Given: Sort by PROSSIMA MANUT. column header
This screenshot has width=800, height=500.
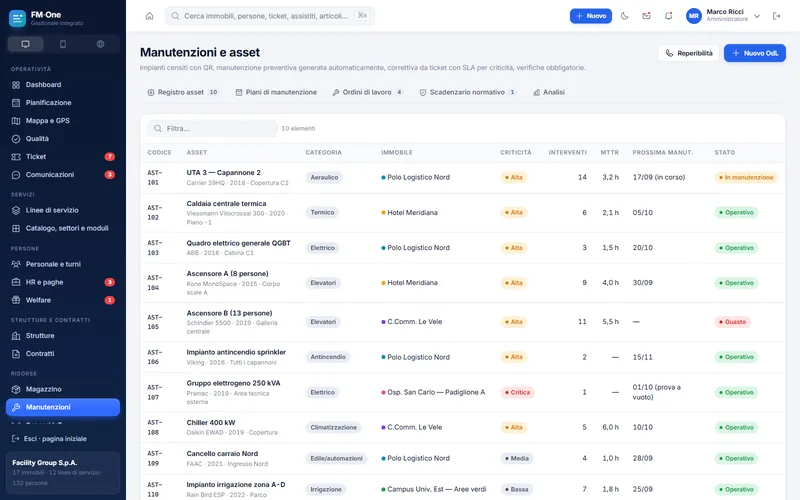Looking at the screenshot, I should [662, 153].
